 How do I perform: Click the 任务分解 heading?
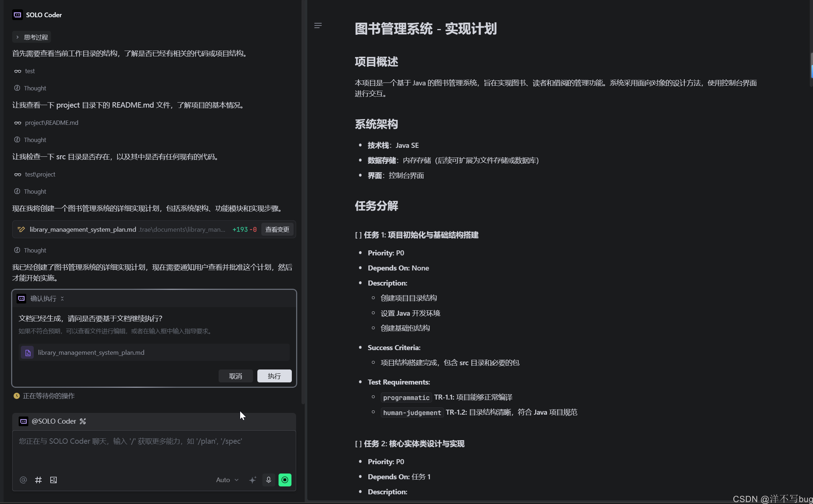[376, 206]
